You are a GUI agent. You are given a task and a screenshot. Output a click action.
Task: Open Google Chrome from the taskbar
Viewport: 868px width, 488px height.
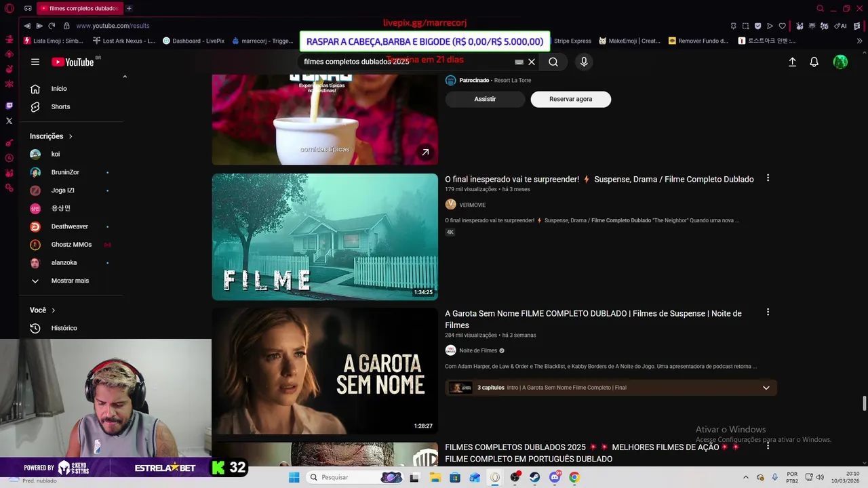(x=574, y=477)
